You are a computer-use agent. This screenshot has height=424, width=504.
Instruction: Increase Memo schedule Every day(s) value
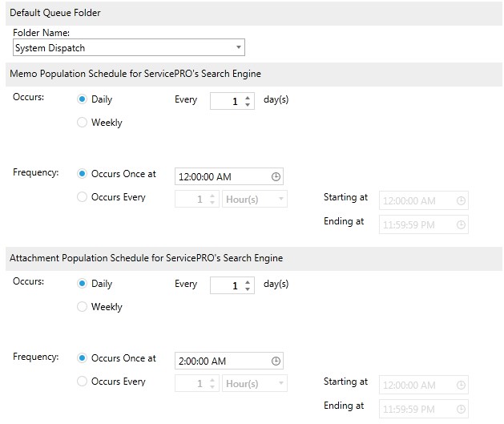248,98
